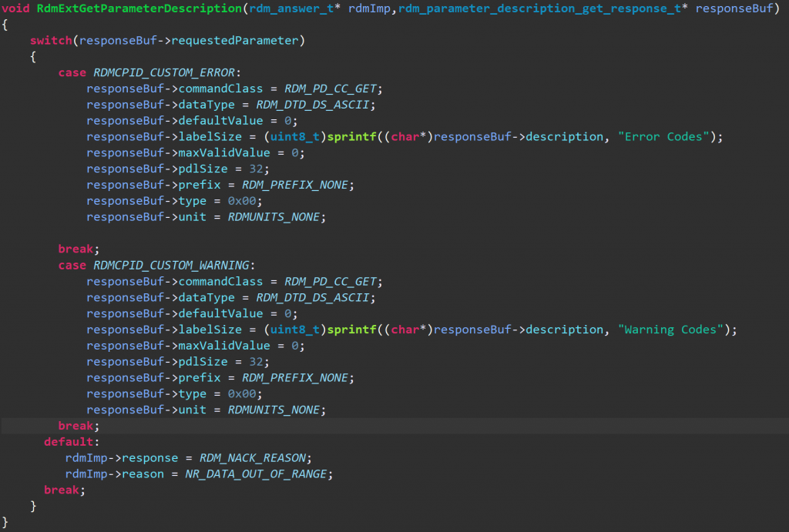The width and height of the screenshot is (789, 532).
Task: Click the function name RdmExtGetParameterDescription
Action: (x=139, y=8)
